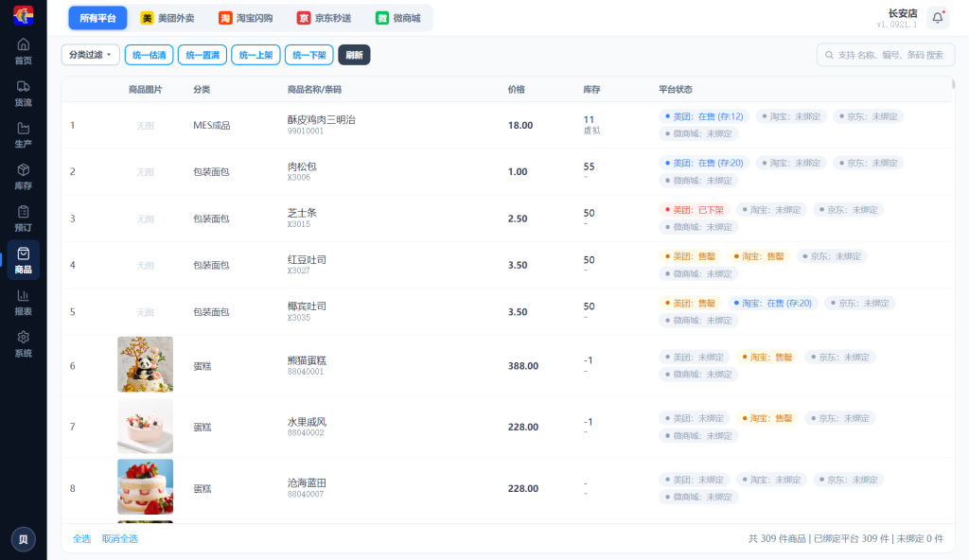Click the 全选 select-all link
This screenshot has width=969, height=560.
81,539
